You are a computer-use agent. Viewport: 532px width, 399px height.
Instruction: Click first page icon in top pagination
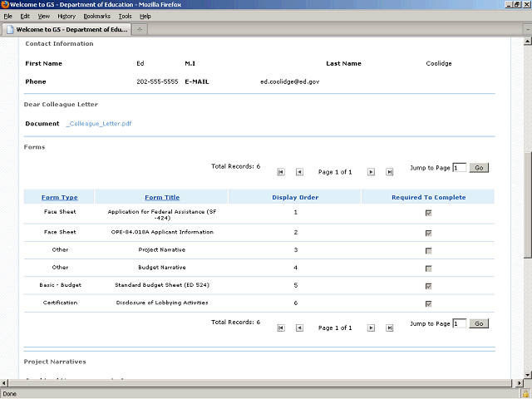(281, 172)
